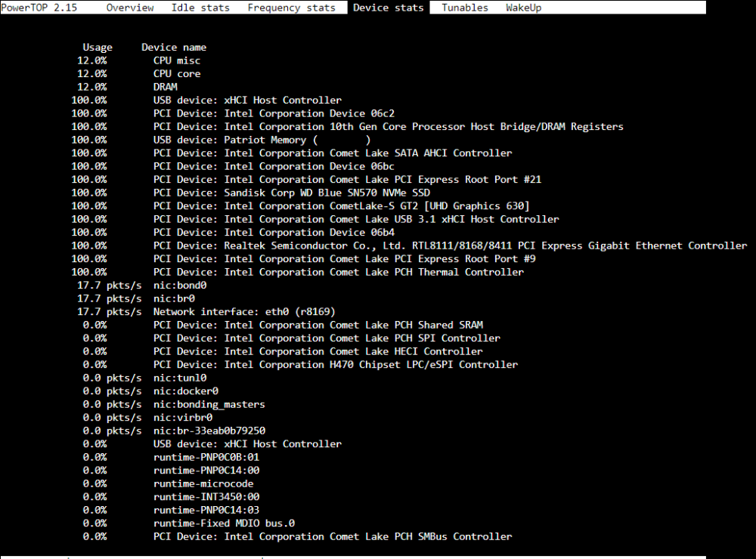The height and width of the screenshot is (559, 756).
Task: Select the Host Bridge/DRAM Registers row
Action: click(x=347, y=127)
